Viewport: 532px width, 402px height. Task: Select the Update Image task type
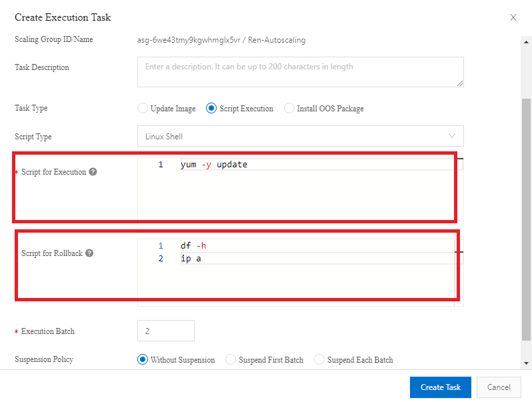coord(142,109)
